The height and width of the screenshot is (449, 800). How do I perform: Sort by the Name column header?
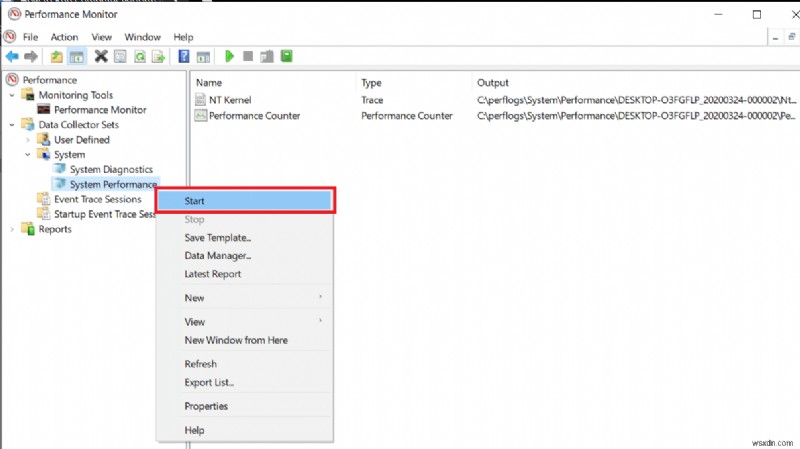[209, 83]
